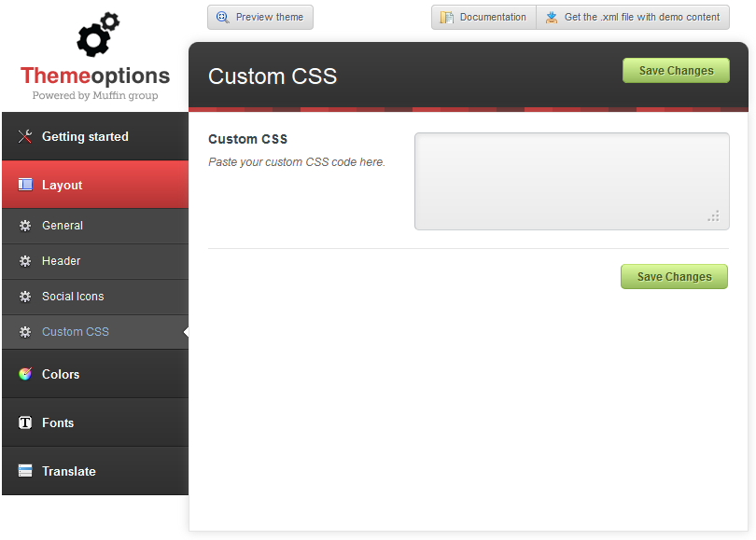Click the Fonts T icon
This screenshot has height=540, width=756.
(x=25, y=422)
